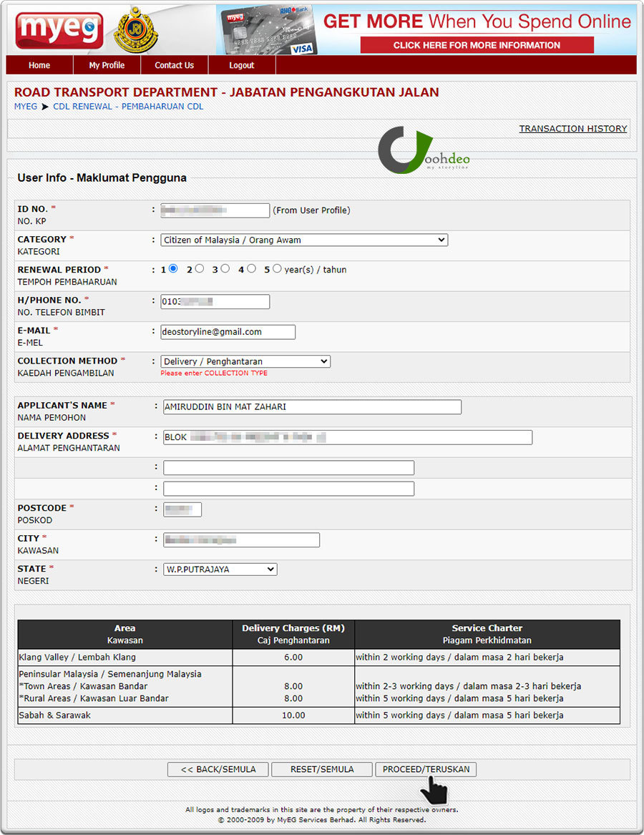Screen dimensions: 644x835
Task: Select the 2 year renewal period
Action: [199, 269]
